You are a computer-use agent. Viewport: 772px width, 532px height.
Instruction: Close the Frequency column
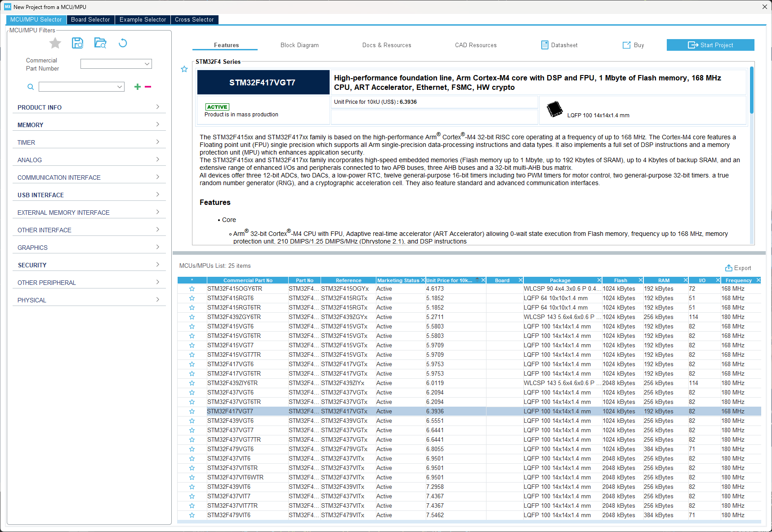tap(758, 280)
